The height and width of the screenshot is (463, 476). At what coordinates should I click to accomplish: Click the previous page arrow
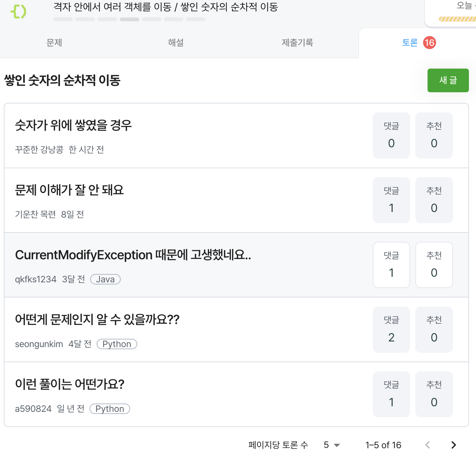[x=428, y=445]
